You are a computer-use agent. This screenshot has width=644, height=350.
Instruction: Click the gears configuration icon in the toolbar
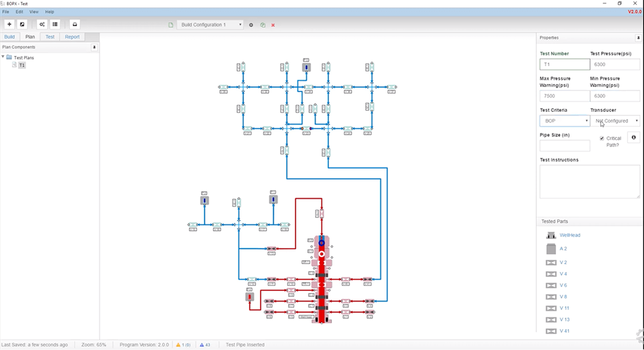[x=42, y=24]
